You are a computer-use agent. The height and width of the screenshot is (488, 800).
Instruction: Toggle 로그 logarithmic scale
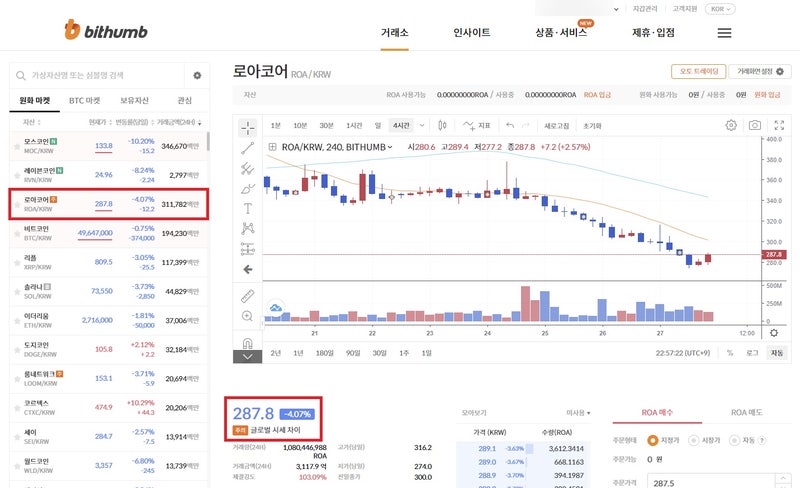pos(753,353)
